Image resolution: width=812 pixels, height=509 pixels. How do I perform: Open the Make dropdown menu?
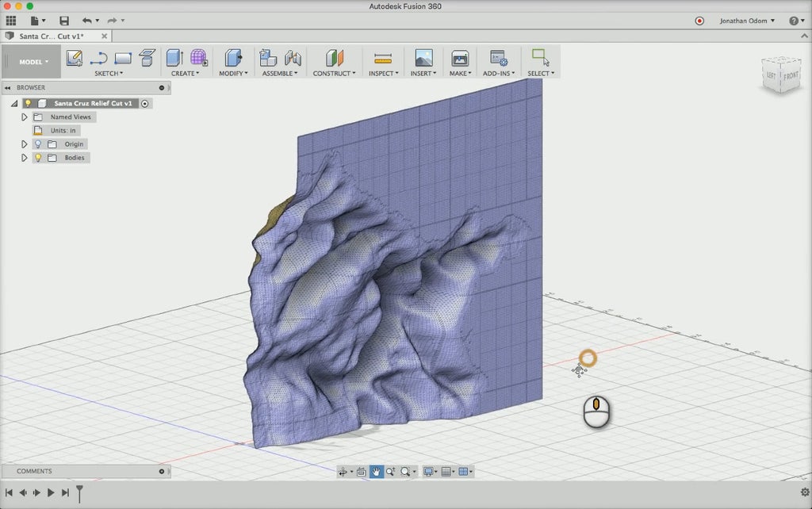458,73
